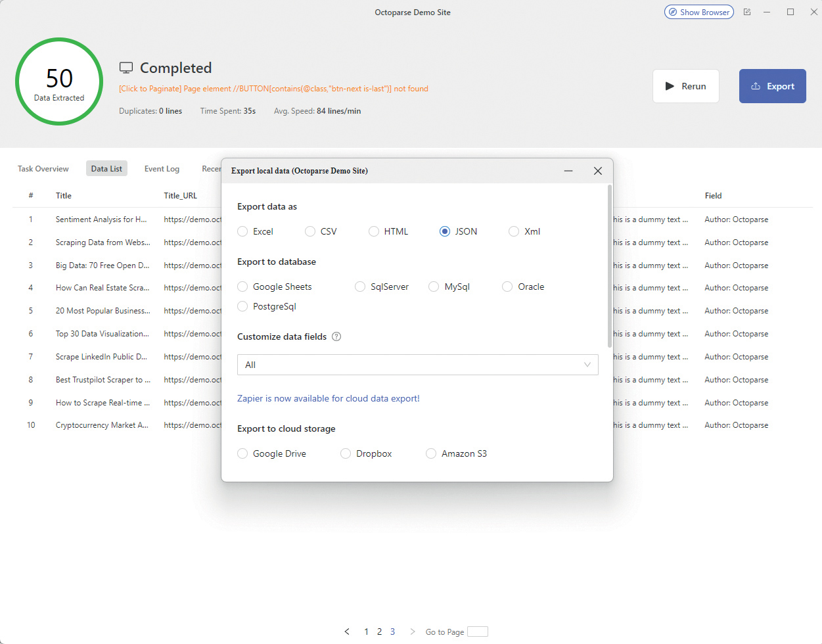The height and width of the screenshot is (644, 822).
Task: Click the URL cell in row 5
Action: point(193,311)
